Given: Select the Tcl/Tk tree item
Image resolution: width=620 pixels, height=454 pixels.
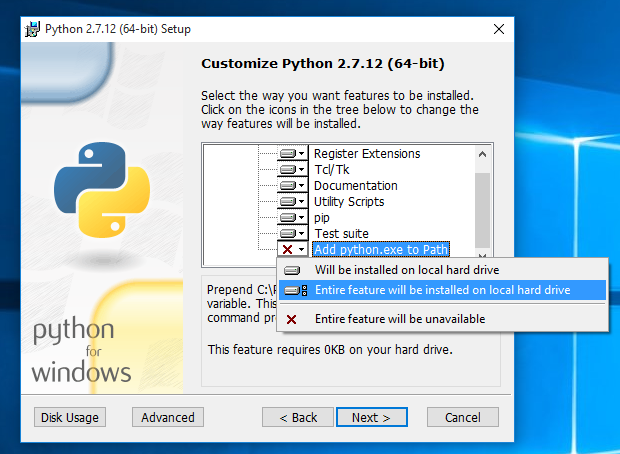Looking at the screenshot, I should 332,169.
